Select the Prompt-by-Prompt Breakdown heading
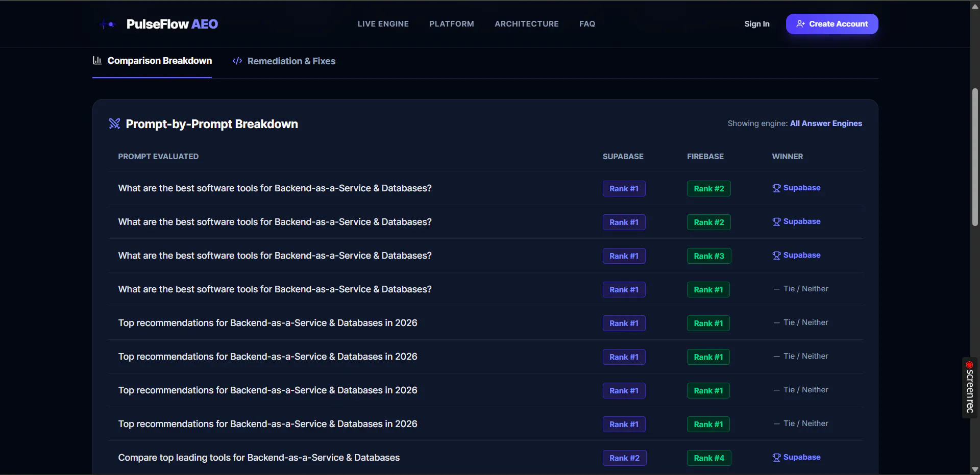Viewport: 980px width, 475px height. pos(212,124)
